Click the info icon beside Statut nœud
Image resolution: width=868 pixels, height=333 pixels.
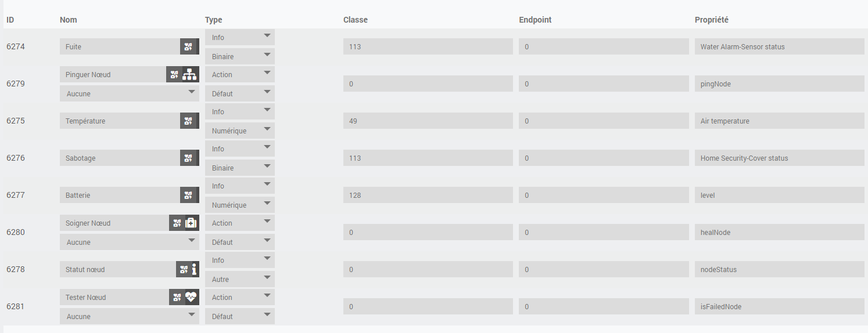pyautogui.click(x=195, y=269)
